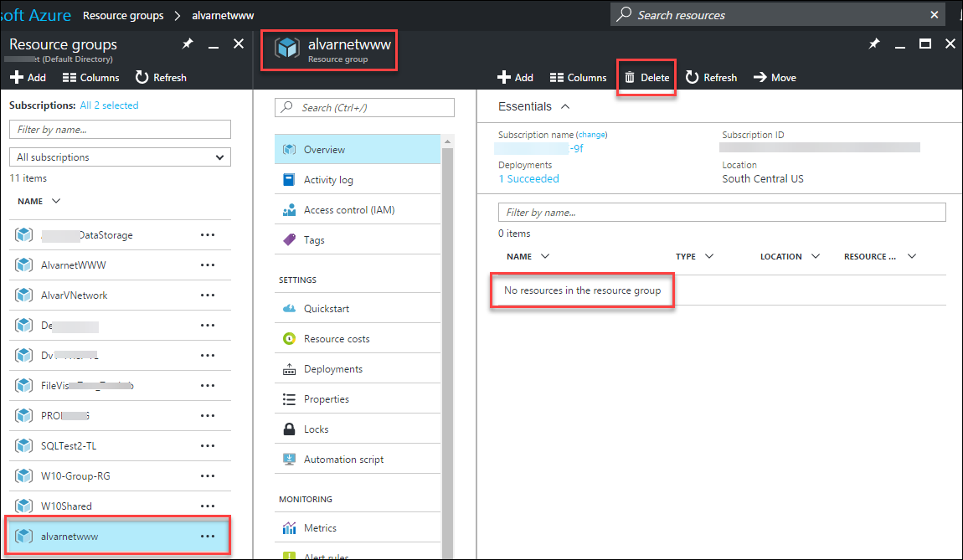
Task: Sort resources by LOCATION column header
Action: tap(790, 256)
